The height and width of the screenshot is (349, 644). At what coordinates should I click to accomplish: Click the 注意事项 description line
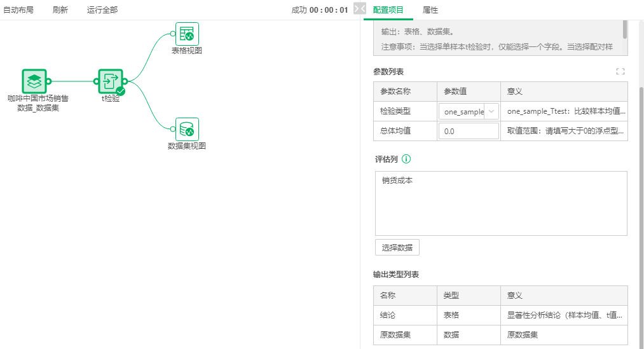(497, 47)
